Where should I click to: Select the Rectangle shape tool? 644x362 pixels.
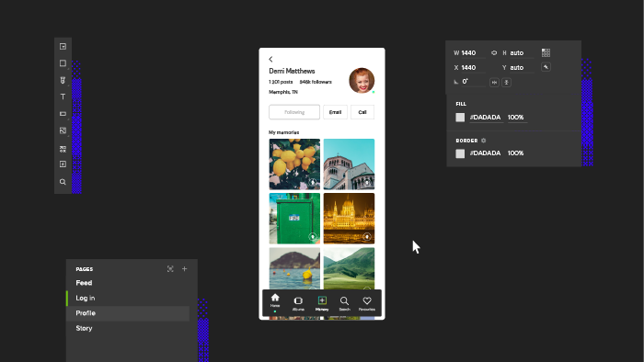[63, 63]
